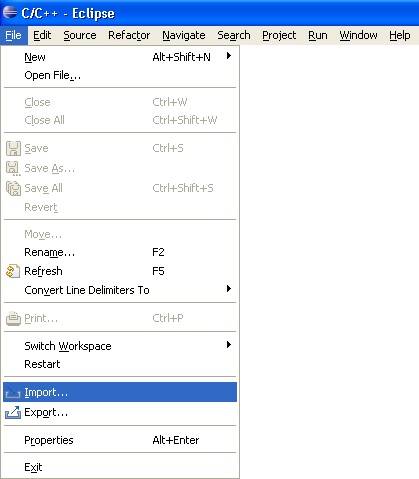Select the Close menu entry

(120, 102)
